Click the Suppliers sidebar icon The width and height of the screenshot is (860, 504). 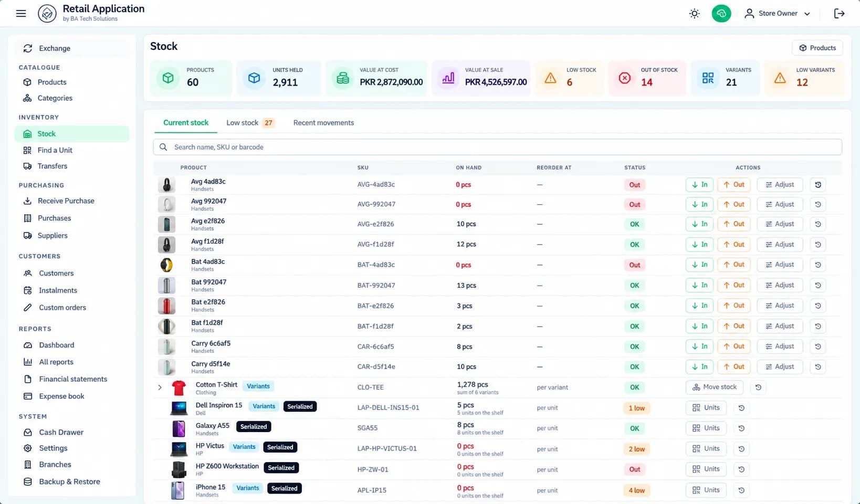[27, 236]
